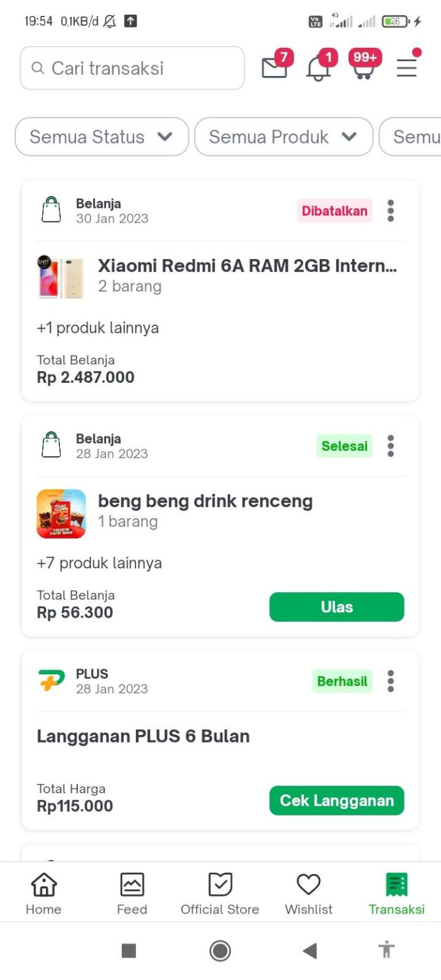Select the Feed icon in bottom navigation
The height and width of the screenshot is (980, 441).
point(131,891)
